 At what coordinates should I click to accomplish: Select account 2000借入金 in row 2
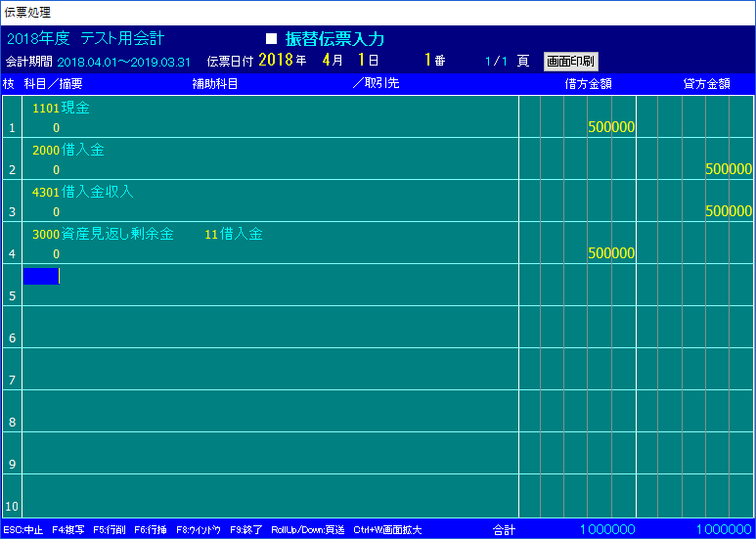click(x=68, y=150)
